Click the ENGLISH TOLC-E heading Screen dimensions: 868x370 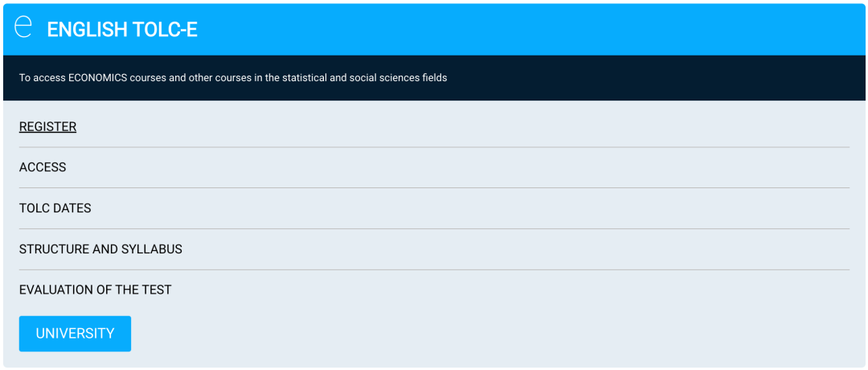point(122,30)
